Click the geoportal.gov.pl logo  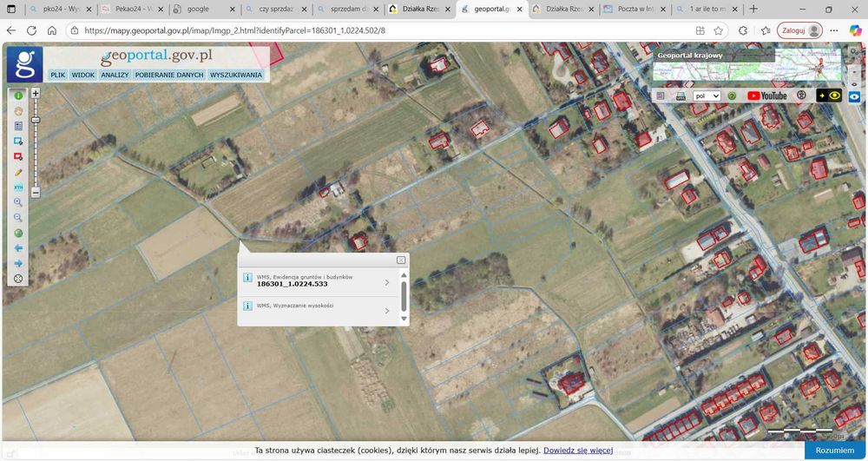point(156,56)
